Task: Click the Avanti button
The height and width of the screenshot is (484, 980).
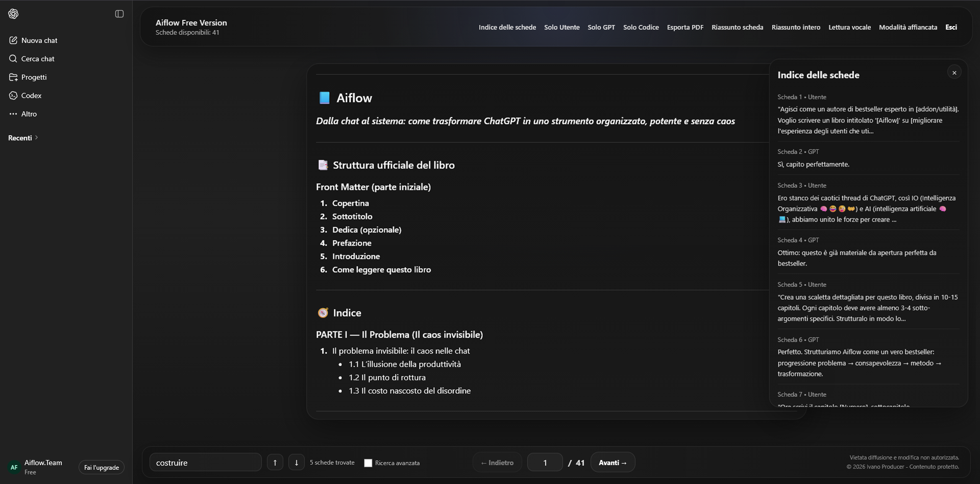Action: click(x=612, y=463)
